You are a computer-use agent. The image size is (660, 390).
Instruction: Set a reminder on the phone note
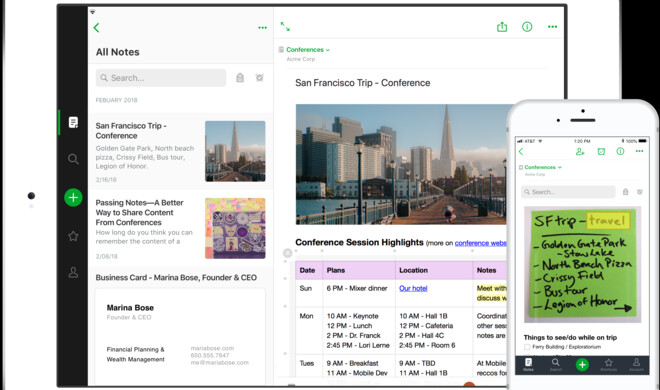[601, 151]
